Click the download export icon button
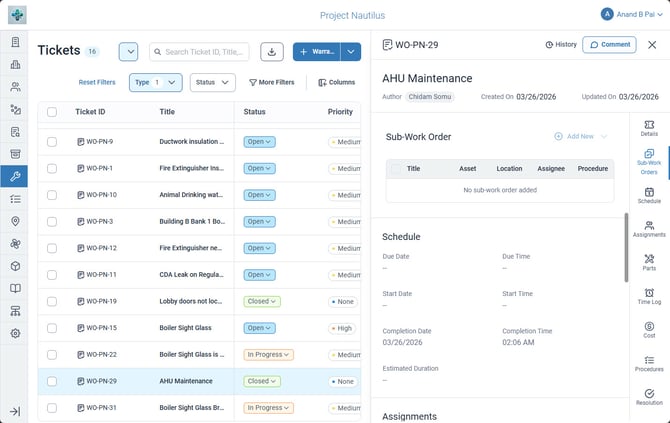 (x=272, y=52)
